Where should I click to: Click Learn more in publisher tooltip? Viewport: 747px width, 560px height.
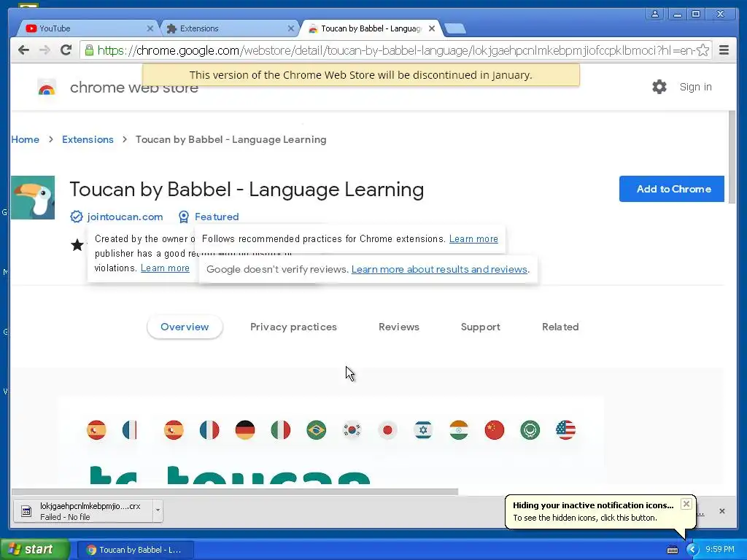click(165, 268)
